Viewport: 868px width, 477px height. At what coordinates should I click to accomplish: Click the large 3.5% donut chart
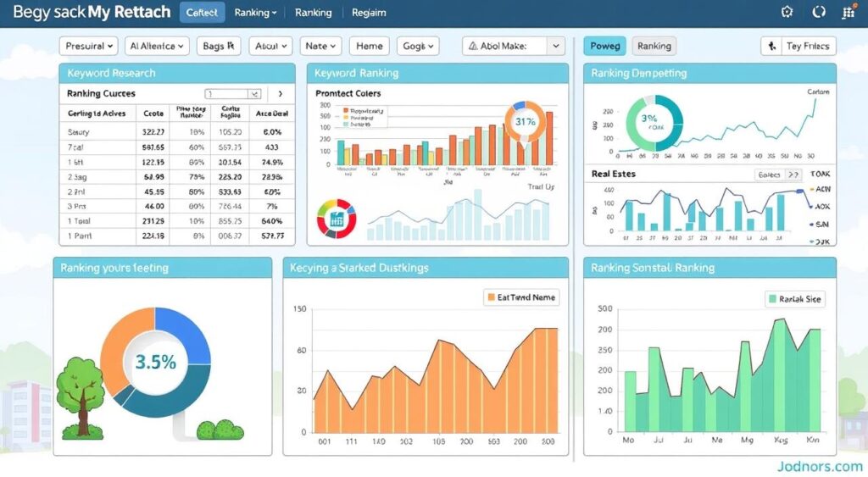pyautogui.click(x=155, y=362)
